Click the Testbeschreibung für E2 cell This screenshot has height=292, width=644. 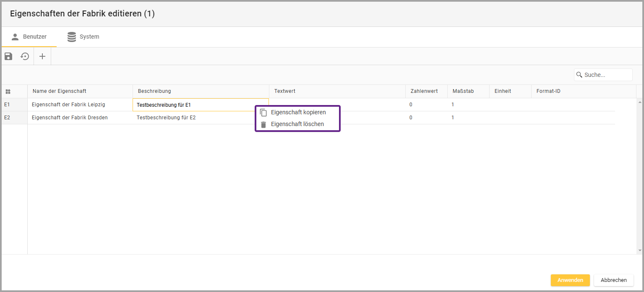166,118
